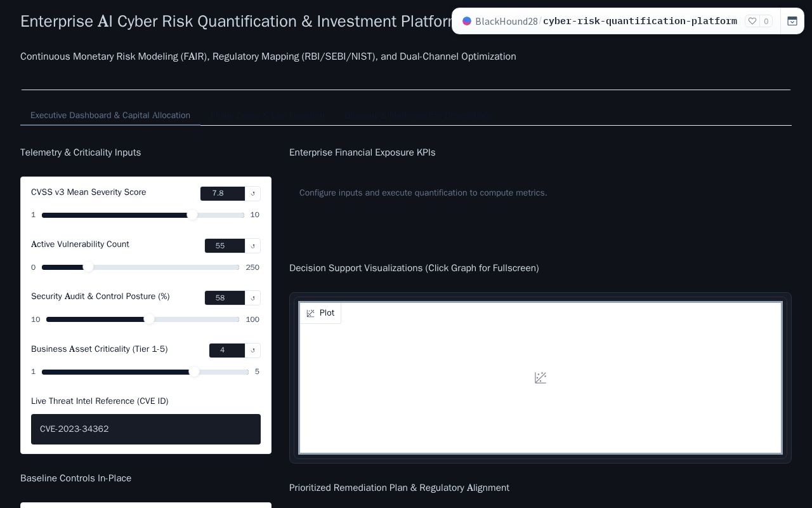Click the "Live Threat Intel Reference (CVE ID)" label
The height and width of the screenshot is (508, 812).
pos(100,401)
